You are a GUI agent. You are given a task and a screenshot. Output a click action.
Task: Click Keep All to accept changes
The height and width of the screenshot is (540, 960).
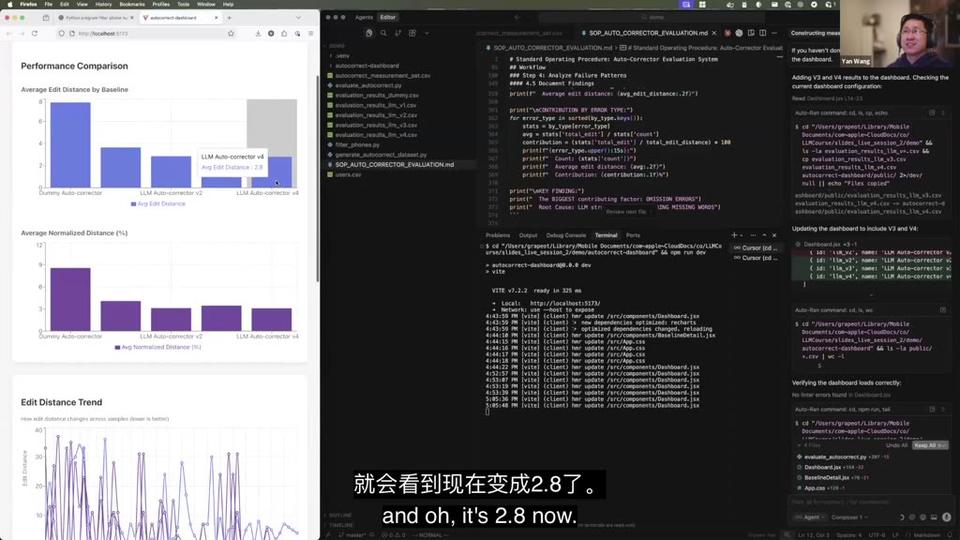pos(929,445)
